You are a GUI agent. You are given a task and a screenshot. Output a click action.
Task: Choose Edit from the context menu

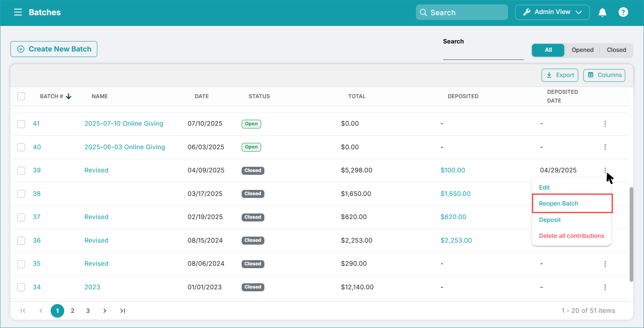[544, 188]
